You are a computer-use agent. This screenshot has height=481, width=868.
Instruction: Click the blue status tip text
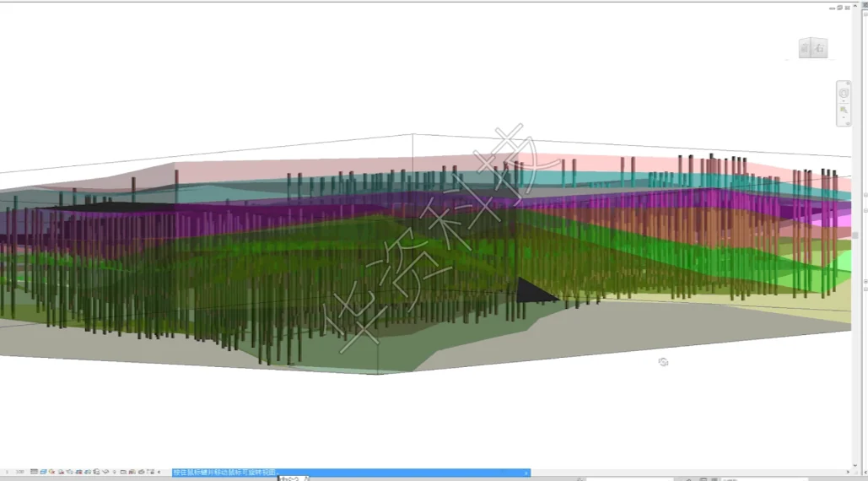224,473
